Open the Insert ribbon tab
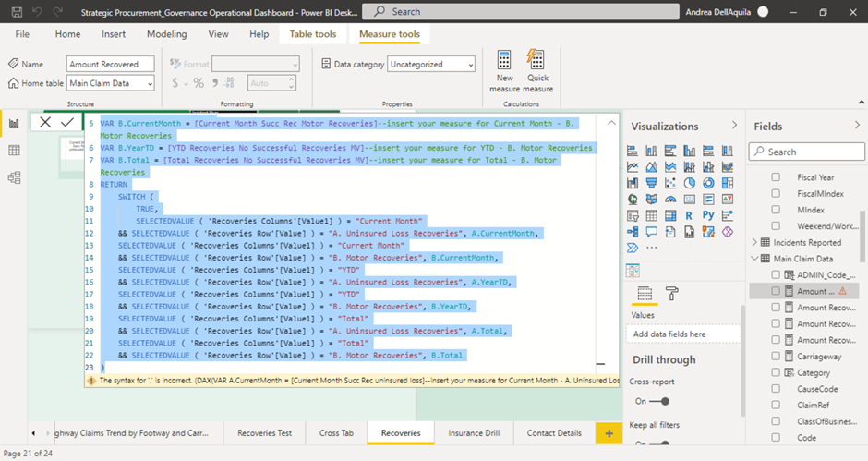The image size is (868, 461). tap(114, 34)
